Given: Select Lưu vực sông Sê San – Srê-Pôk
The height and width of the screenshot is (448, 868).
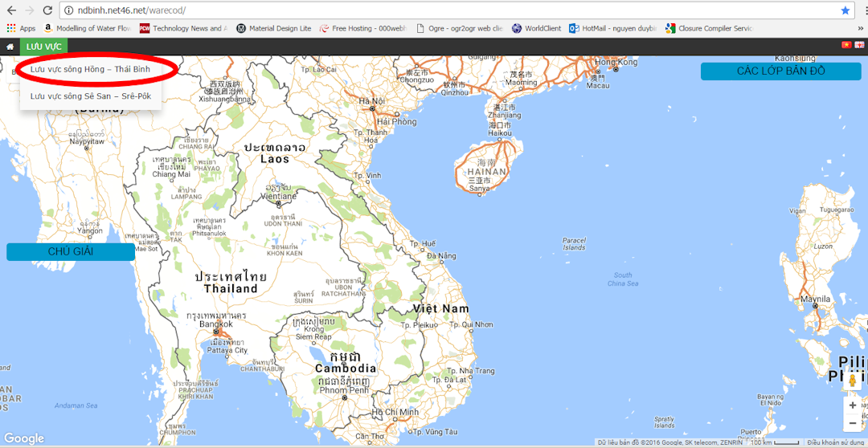Looking at the screenshot, I should coord(90,96).
